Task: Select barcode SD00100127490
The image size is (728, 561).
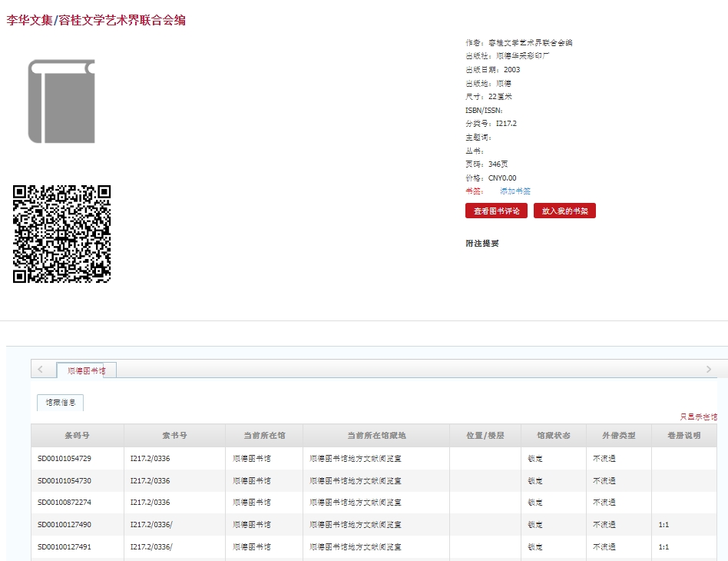Action: tap(65, 525)
